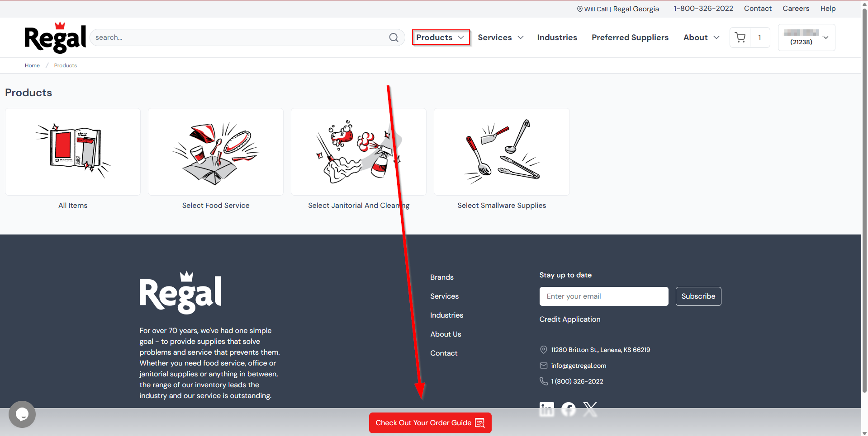Screen dimensions: 868x436
Task: Open the Brands footer link
Action: pyautogui.click(x=442, y=277)
